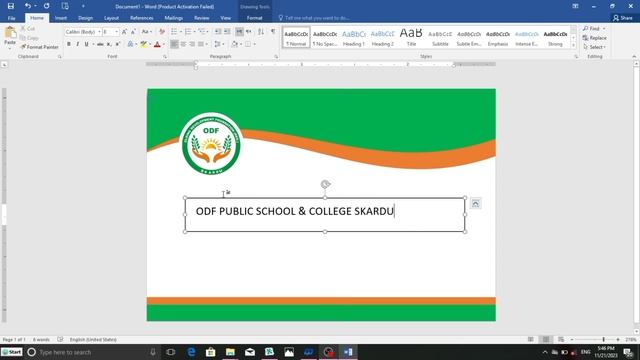This screenshot has width=640, height=360.
Task: Expand the Styles gallery more arrow
Action: pos(573,45)
